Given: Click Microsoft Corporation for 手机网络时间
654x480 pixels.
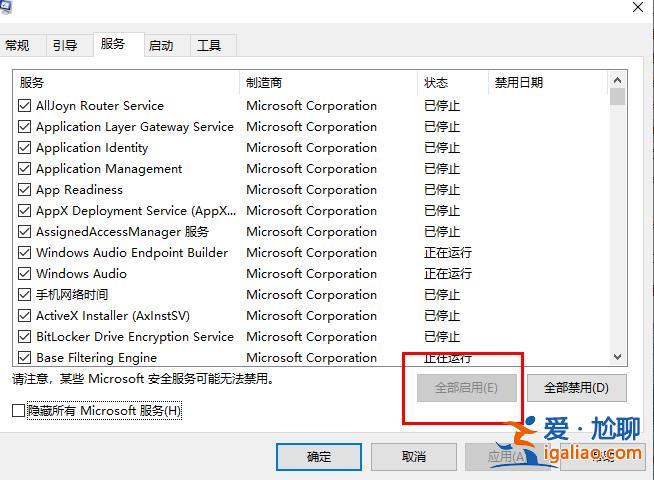Looking at the screenshot, I should 312,294.
